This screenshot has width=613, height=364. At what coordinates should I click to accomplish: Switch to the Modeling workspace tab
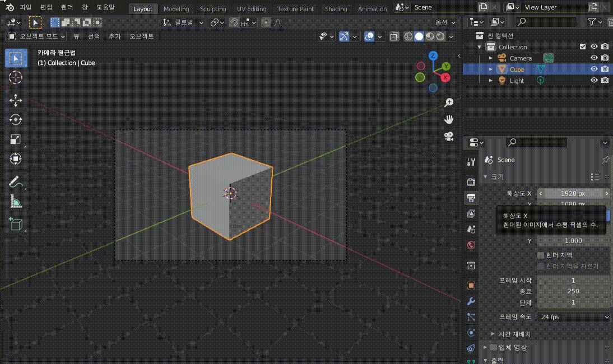(x=176, y=8)
